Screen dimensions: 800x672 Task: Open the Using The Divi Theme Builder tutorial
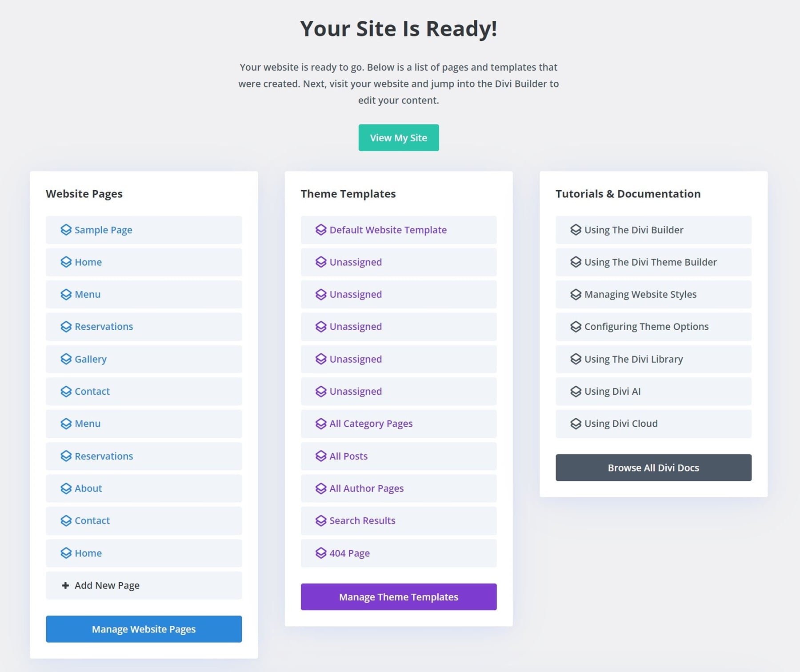point(650,262)
